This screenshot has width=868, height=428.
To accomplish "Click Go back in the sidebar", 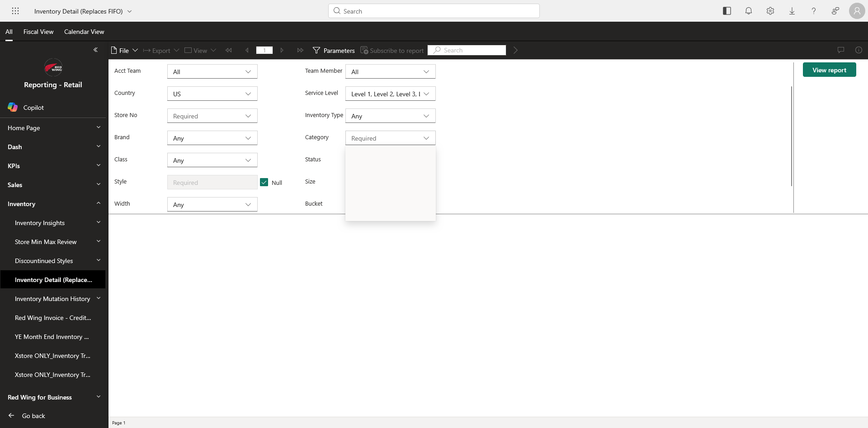I will 33,416.
